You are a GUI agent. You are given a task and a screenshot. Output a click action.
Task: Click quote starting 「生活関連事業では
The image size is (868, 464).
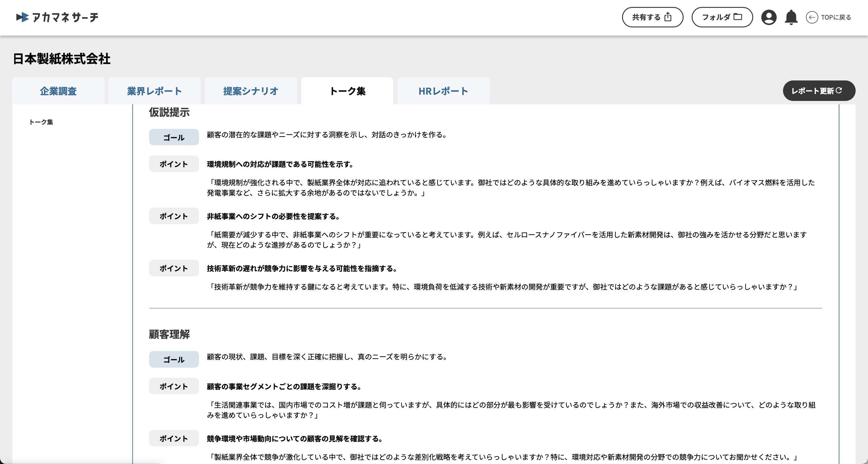[x=511, y=410]
